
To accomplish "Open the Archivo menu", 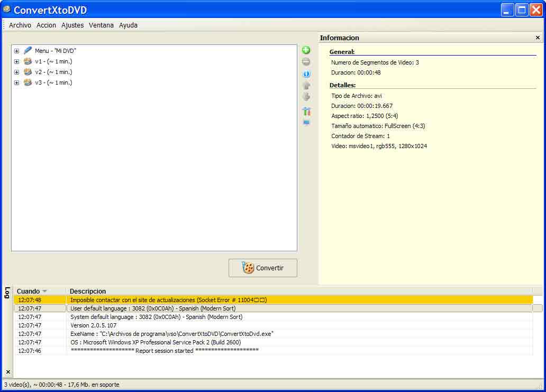I will pos(20,25).
